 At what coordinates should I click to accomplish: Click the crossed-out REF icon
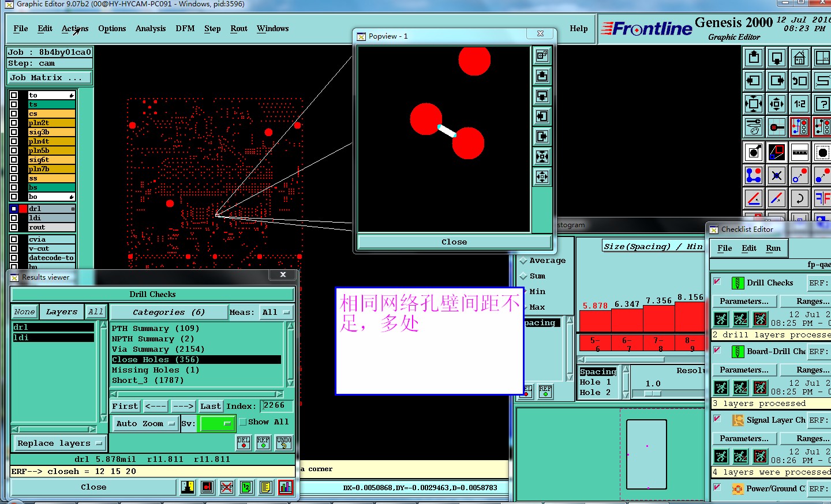click(x=227, y=487)
